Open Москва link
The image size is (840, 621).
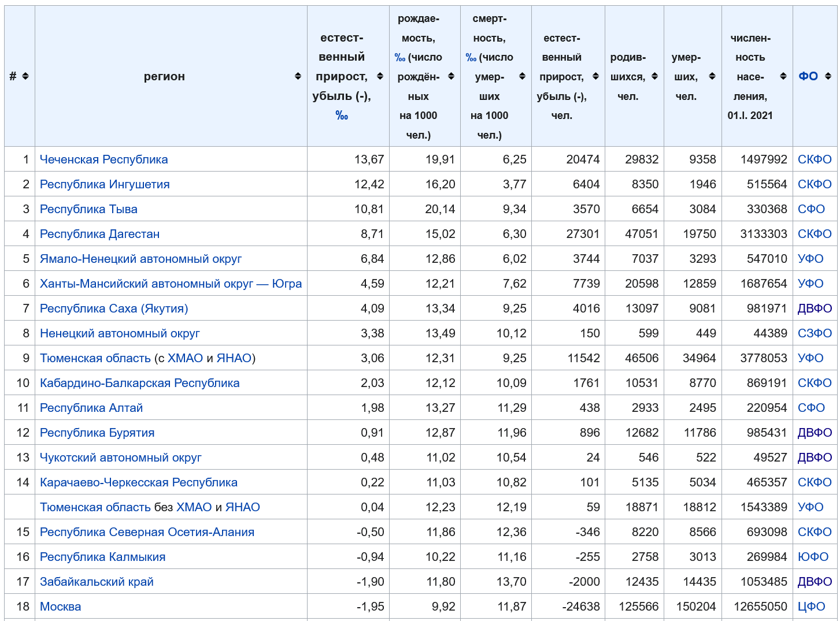[x=61, y=607]
